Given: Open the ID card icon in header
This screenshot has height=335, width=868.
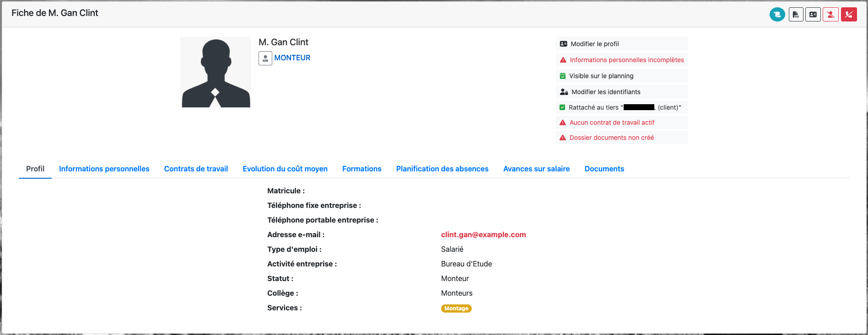Looking at the screenshot, I should tap(813, 15).
